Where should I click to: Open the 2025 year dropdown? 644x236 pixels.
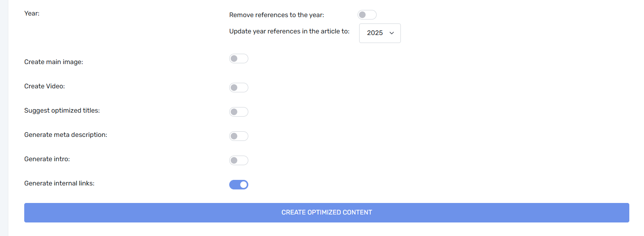pos(380,33)
